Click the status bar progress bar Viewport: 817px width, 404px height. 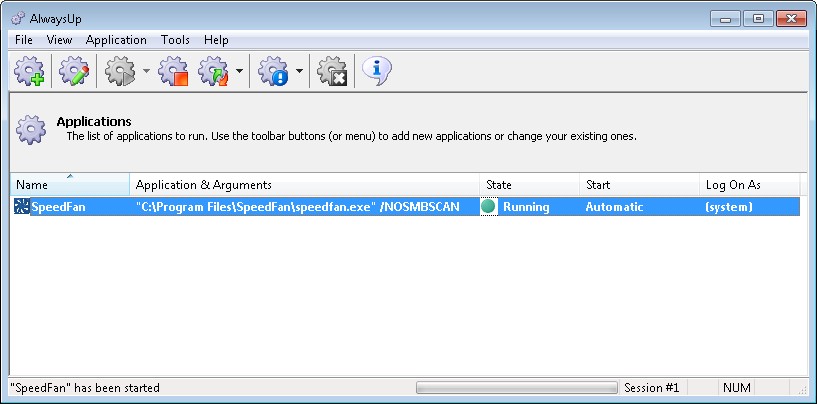(x=516, y=387)
